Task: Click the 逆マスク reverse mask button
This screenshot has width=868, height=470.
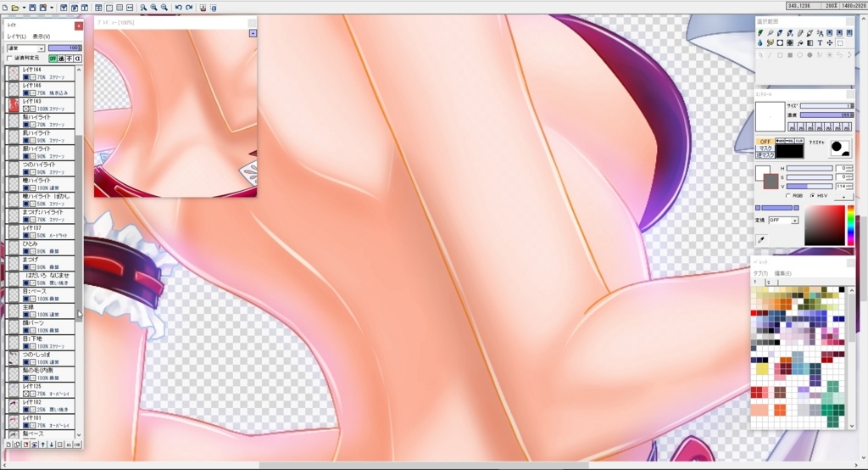Action: pyautogui.click(x=765, y=155)
